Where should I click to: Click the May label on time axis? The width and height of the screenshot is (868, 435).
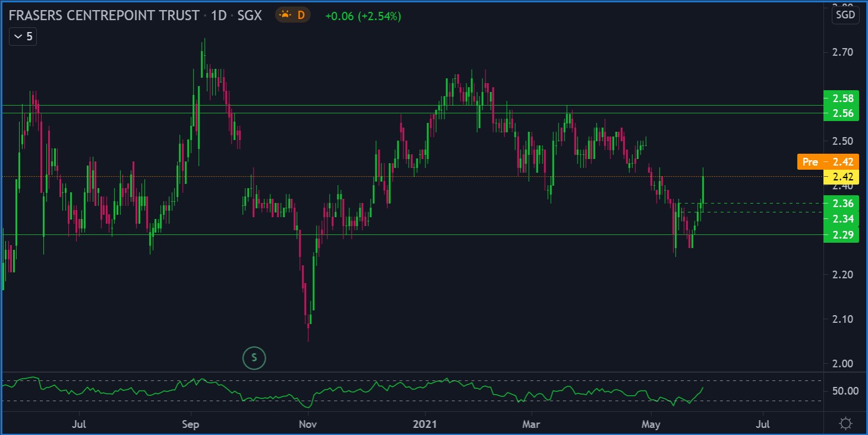point(652,424)
